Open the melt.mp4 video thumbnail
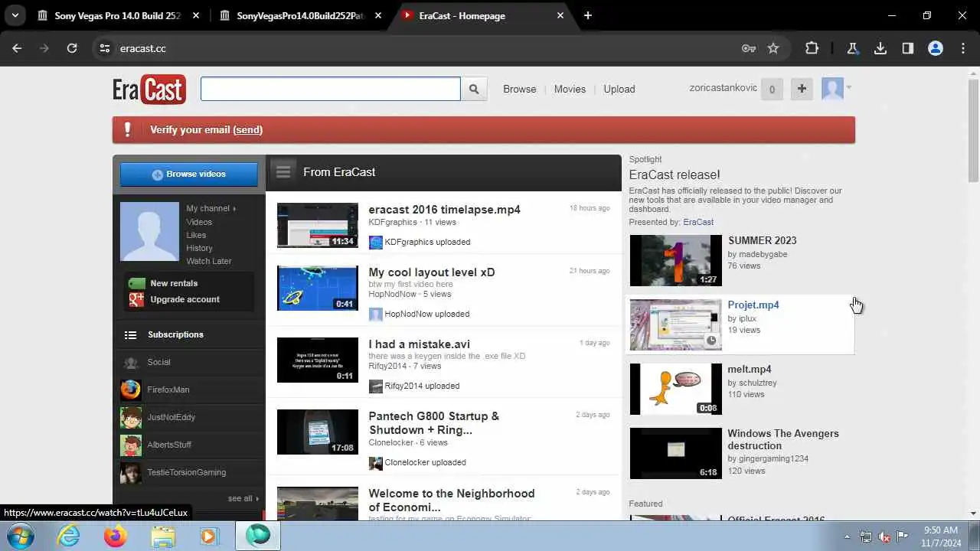 click(675, 389)
